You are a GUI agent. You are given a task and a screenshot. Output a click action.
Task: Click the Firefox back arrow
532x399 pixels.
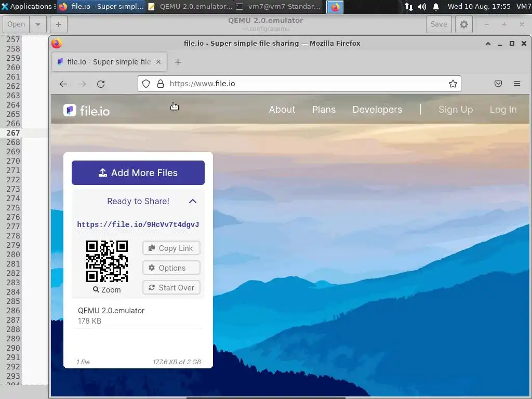pos(63,84)
